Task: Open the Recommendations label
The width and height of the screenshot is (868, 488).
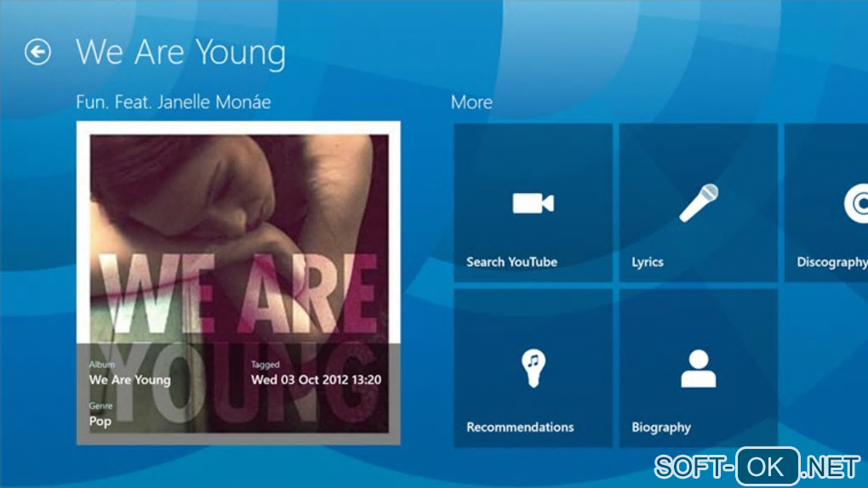Action: 520,427
